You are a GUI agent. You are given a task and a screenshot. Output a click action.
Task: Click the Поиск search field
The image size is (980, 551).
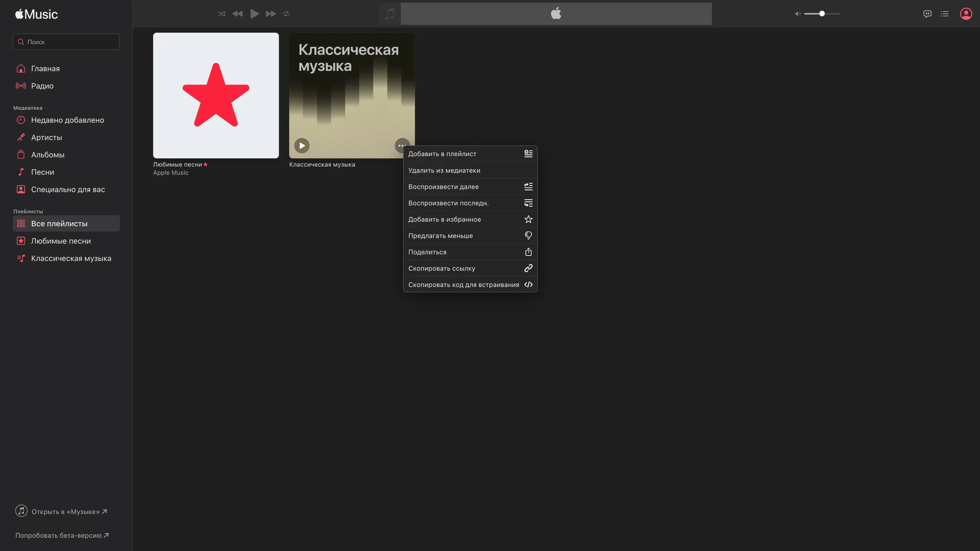coord(66,42)
